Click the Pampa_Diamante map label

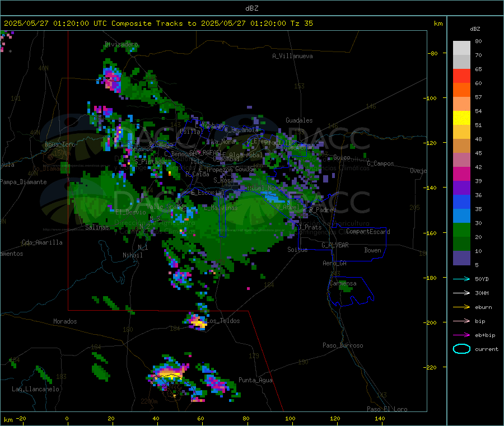coord(24,182)
